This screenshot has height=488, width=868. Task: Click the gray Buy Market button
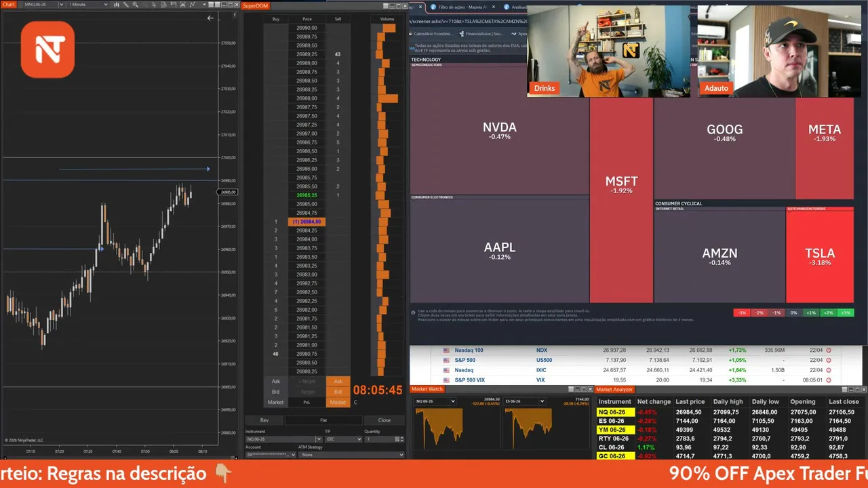coord(275,403)
